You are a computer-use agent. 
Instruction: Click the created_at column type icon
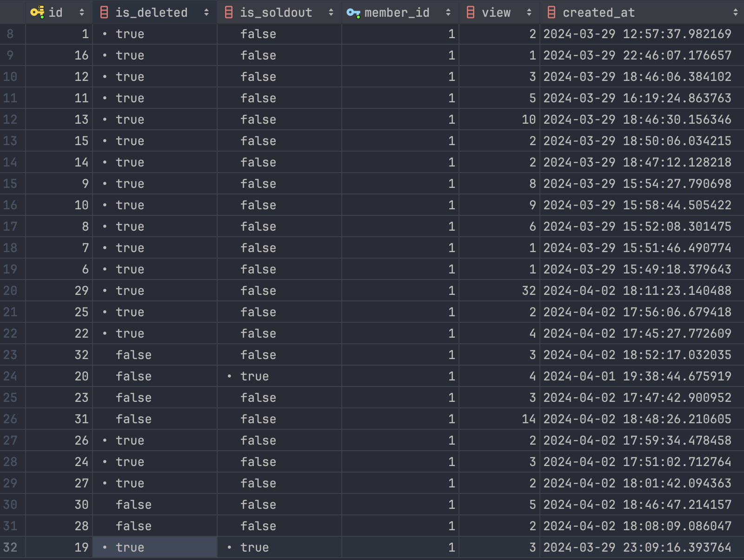551,12
